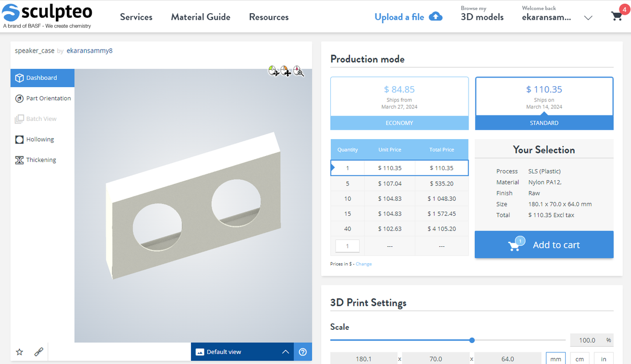Click the Add to cart button
Screen dimensions: 631x364
click(x=544, y=244)
